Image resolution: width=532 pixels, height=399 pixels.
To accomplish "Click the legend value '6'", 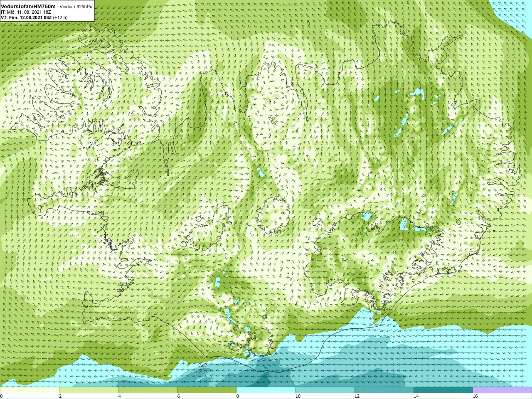I will pos(178,396).
